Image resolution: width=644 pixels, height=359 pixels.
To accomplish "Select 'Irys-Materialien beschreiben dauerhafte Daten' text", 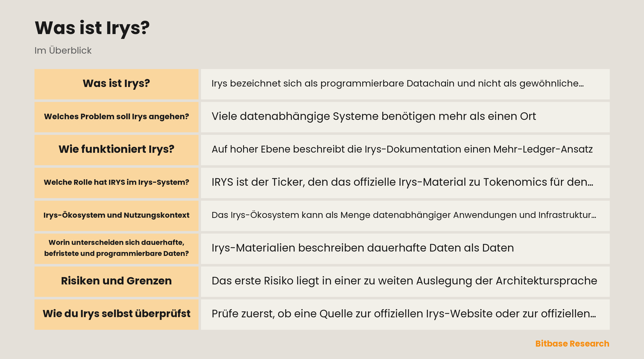I will 336,248.
